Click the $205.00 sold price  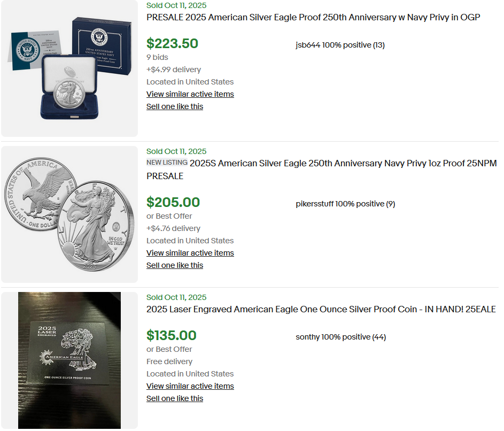click(x=173, y=202)
